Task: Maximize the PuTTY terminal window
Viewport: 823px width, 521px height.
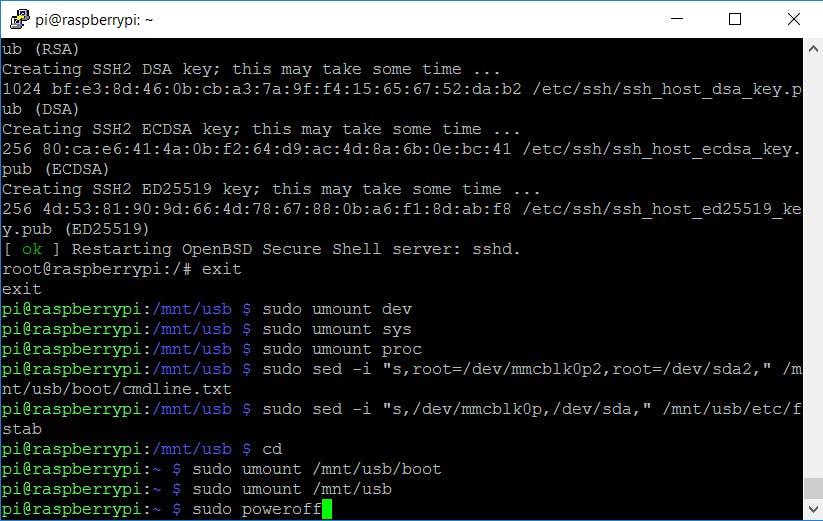Action: point(735,19)
